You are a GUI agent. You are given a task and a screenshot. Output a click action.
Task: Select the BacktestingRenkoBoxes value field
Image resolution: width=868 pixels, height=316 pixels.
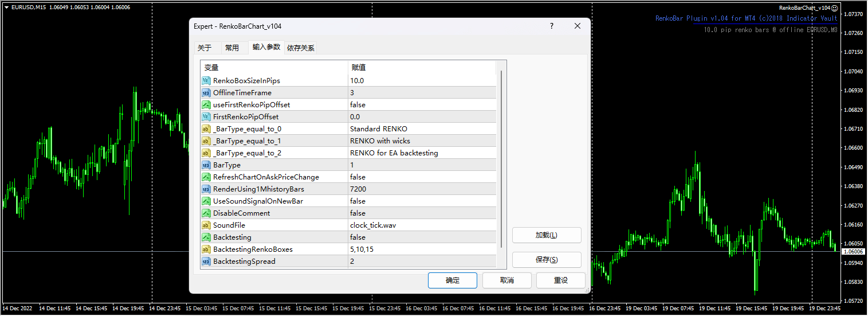coord(422,249)
